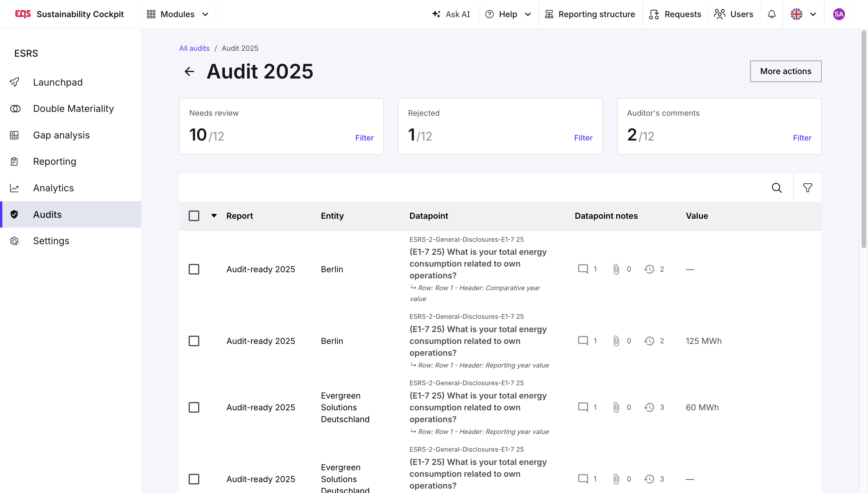
Task: Go to Double Materiality
Action: click(71, 108)
